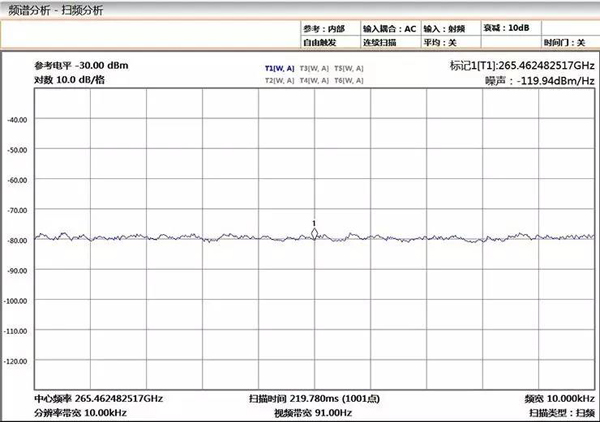Viewport: 600px width, 422px height.
Task: Click the -100.00 axis label
Action: point(16,301)
